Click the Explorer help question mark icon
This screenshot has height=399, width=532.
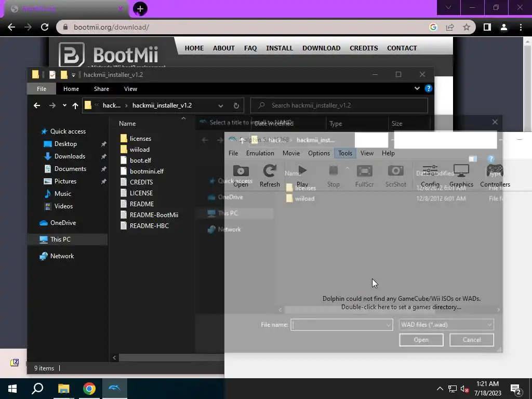(428, 88)
